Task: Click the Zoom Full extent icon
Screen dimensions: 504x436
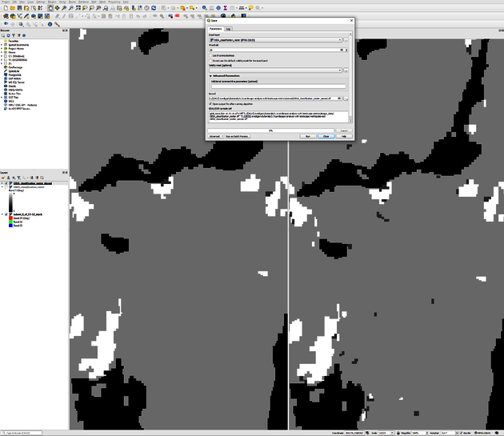Action: tap(78, 8)
